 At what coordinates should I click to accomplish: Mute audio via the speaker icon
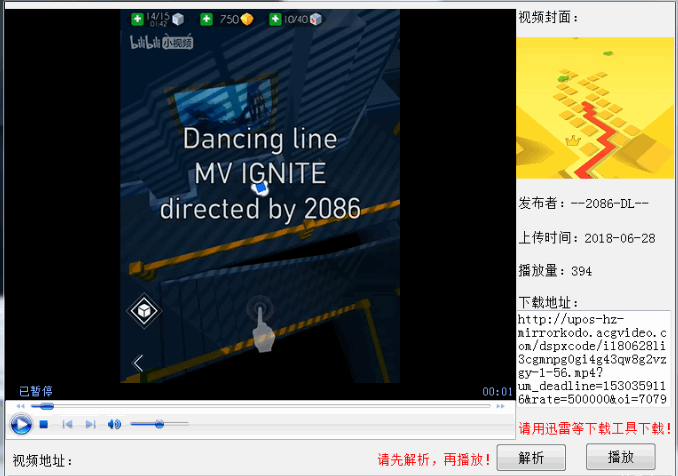tap(114, 425)
